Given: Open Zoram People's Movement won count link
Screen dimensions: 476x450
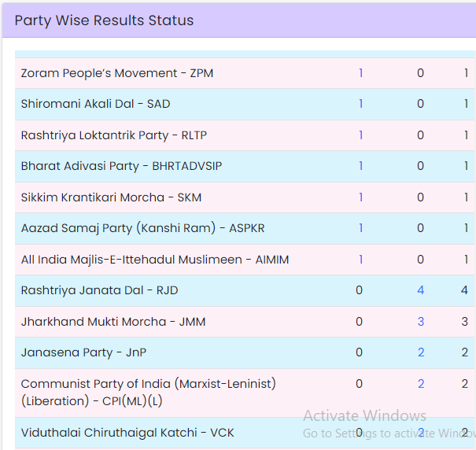Looking at the screenshot, I should [361, 73].
